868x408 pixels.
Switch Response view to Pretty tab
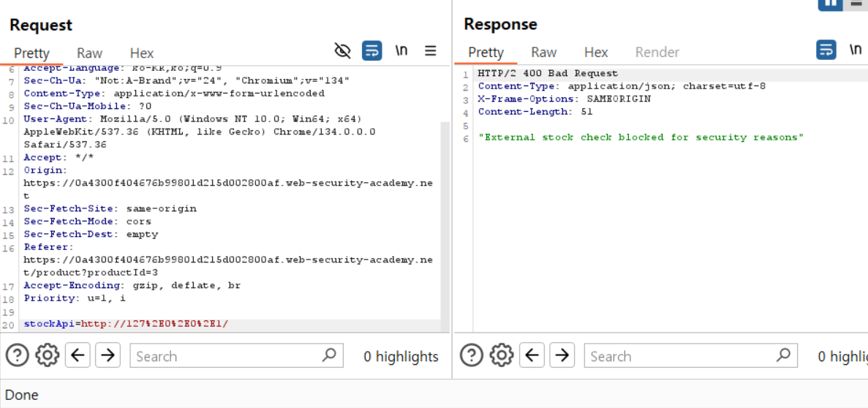(x=486, y=53)
